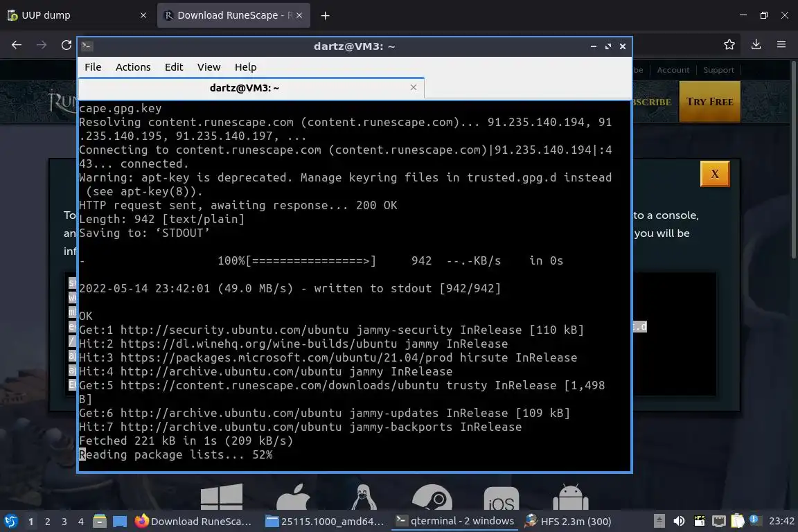Click the 'Saving to: STDOUT' terminal line
The width and height of the screenshot is (798, 532).
coord(144,233)
